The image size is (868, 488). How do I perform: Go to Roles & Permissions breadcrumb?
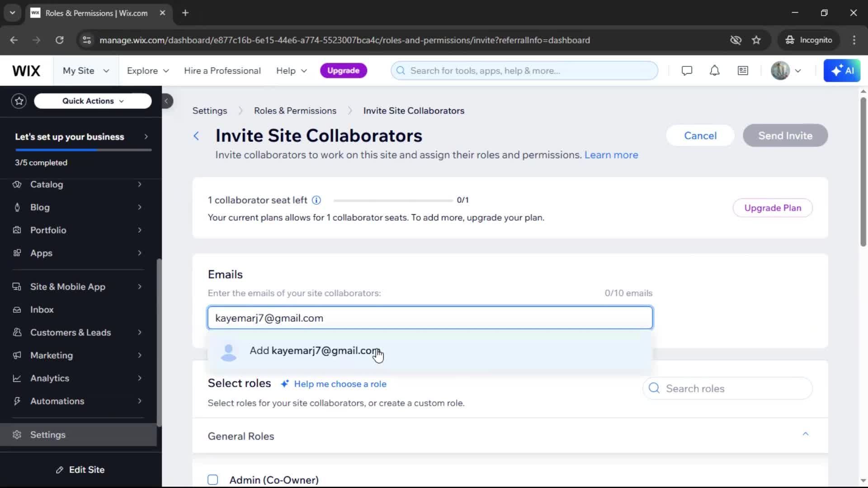pos(295,111)
